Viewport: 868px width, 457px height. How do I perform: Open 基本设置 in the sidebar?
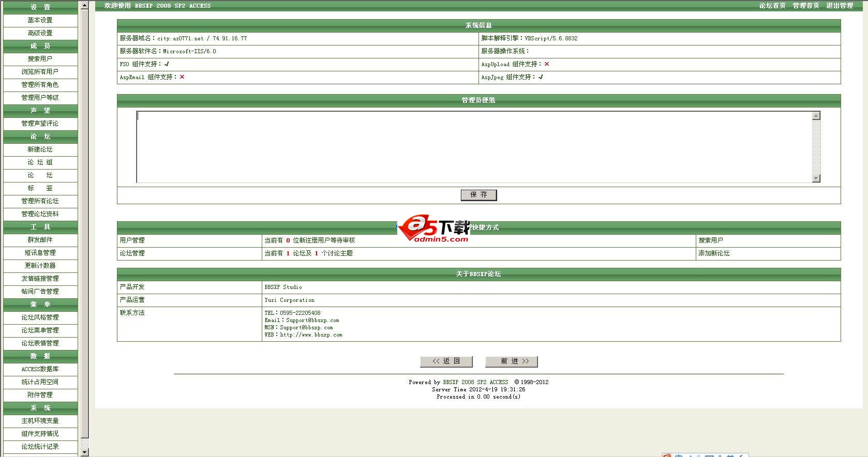(x=40, y=20)
